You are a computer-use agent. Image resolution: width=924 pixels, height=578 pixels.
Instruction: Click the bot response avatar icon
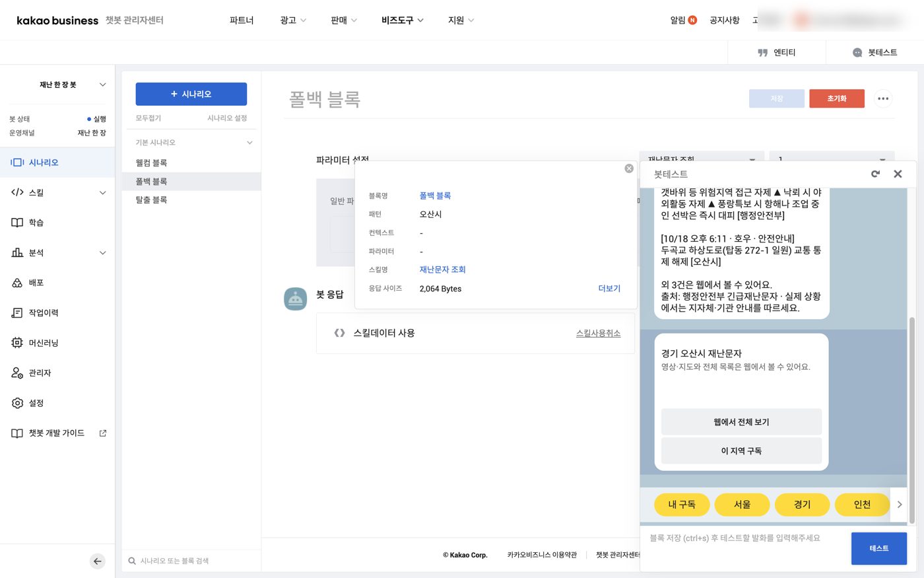coord(295,299)
